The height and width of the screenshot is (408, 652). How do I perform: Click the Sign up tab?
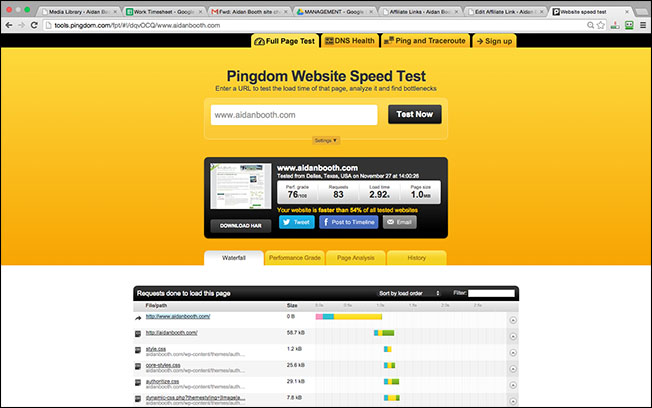[494, 41]
